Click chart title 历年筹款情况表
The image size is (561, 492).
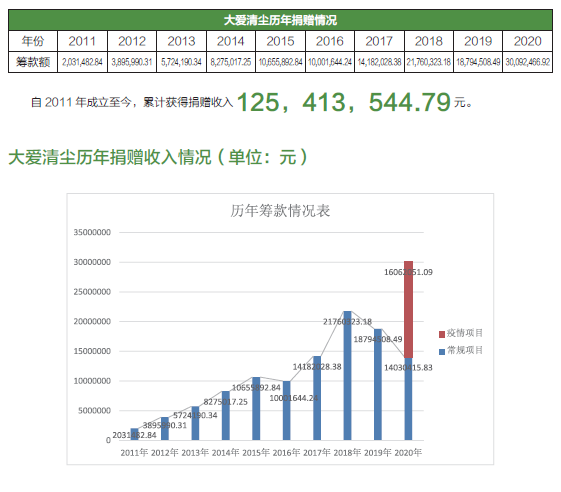point(280,211)
